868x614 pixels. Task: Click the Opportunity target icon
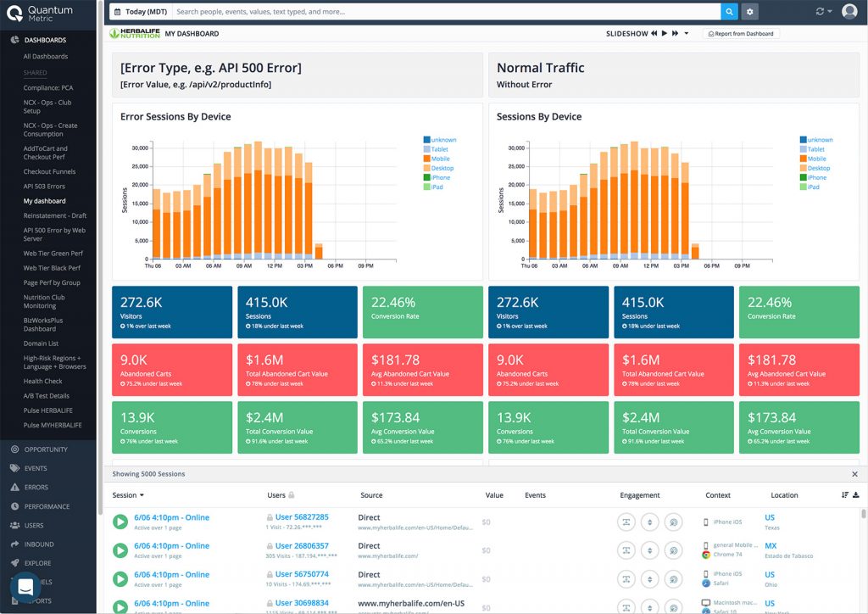(x=15, y=449)
